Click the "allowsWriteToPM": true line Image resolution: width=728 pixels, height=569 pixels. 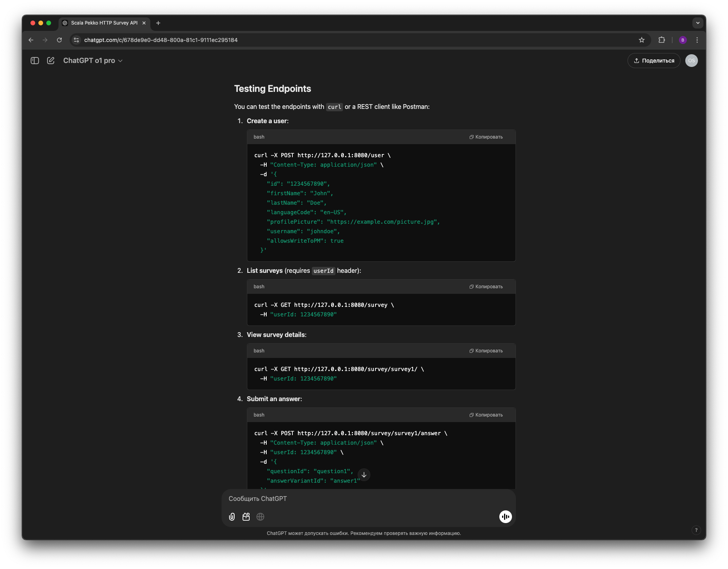[x=305, y=241]
